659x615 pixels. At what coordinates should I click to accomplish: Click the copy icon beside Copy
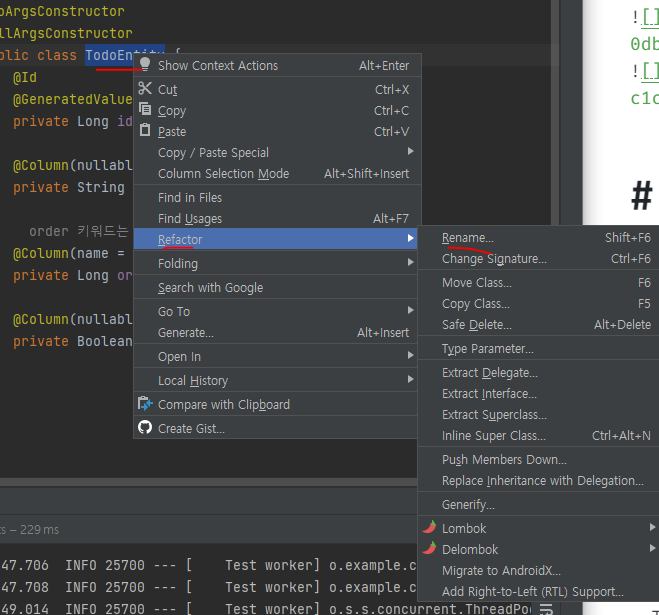point(145,110)
